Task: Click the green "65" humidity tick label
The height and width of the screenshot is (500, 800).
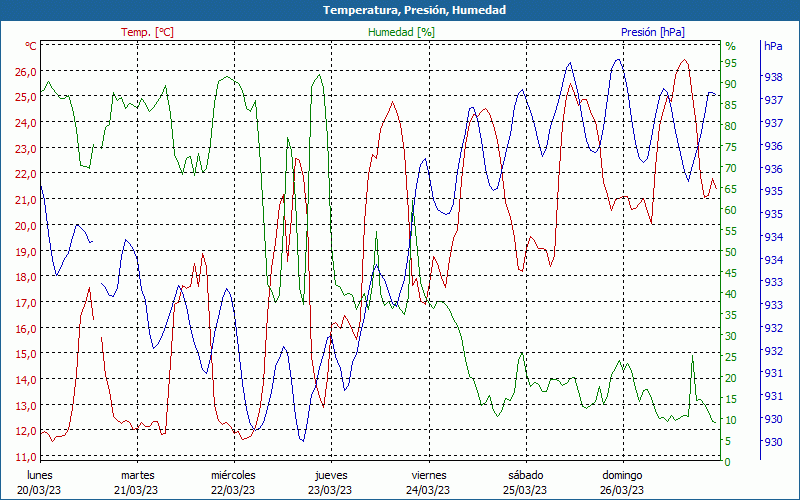Action: (x=731, y=189)
